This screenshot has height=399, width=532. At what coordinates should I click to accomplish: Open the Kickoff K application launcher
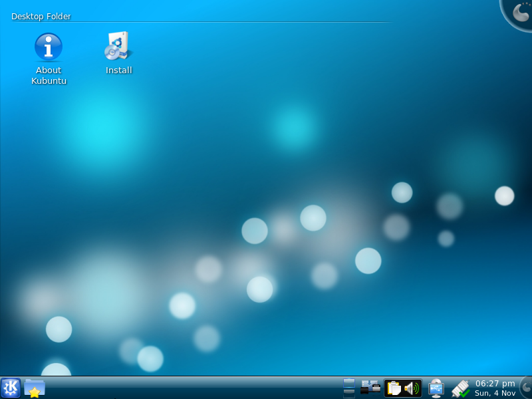pyautogui.click(x=11, y=388)
